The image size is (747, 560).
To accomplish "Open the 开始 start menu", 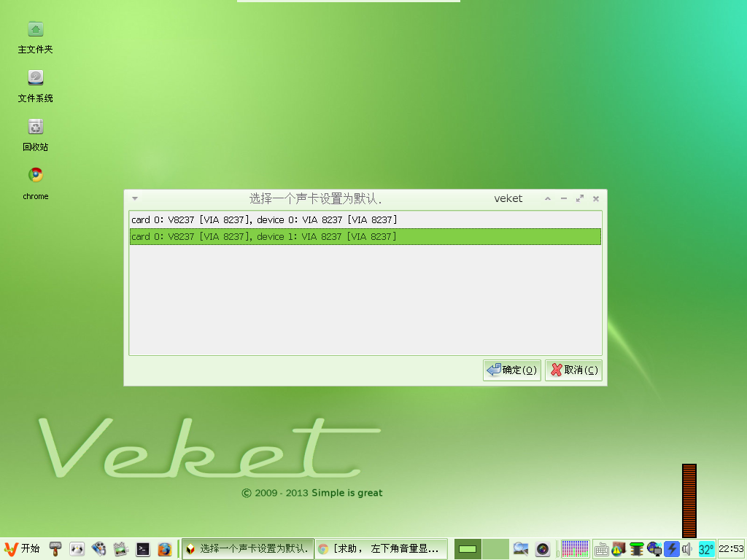I will (21, 548).
